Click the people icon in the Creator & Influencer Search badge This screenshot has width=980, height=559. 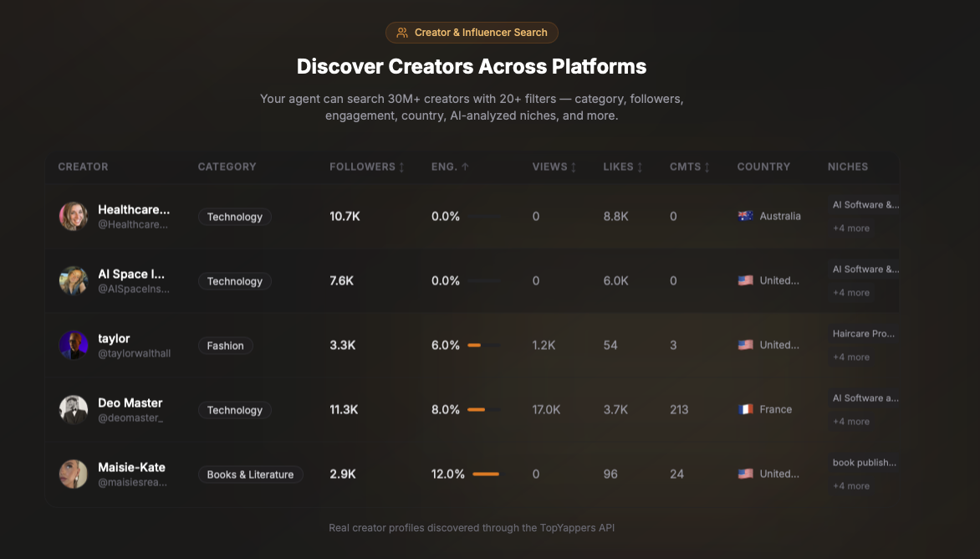click(401, 33)
